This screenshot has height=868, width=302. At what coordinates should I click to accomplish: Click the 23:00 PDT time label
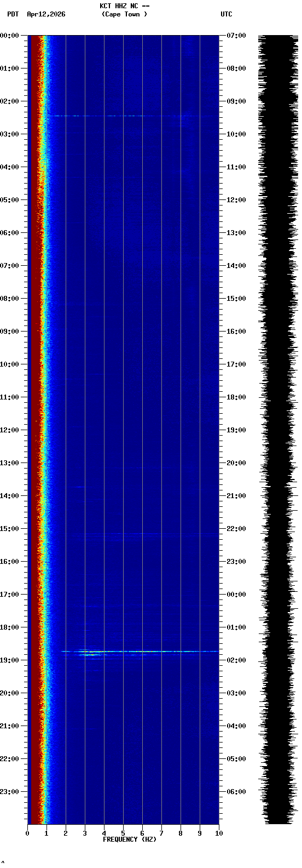click(9, 792)
